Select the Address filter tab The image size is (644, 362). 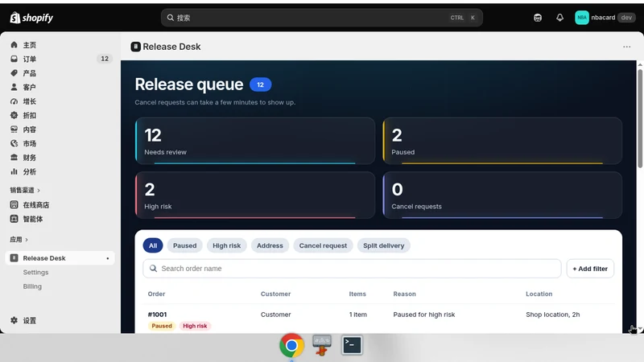pos(270,245)
